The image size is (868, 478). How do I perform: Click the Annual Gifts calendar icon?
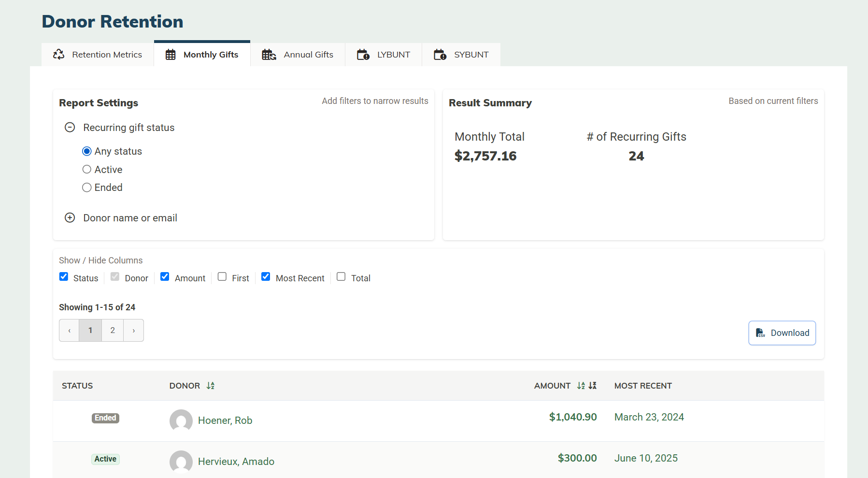269,55
